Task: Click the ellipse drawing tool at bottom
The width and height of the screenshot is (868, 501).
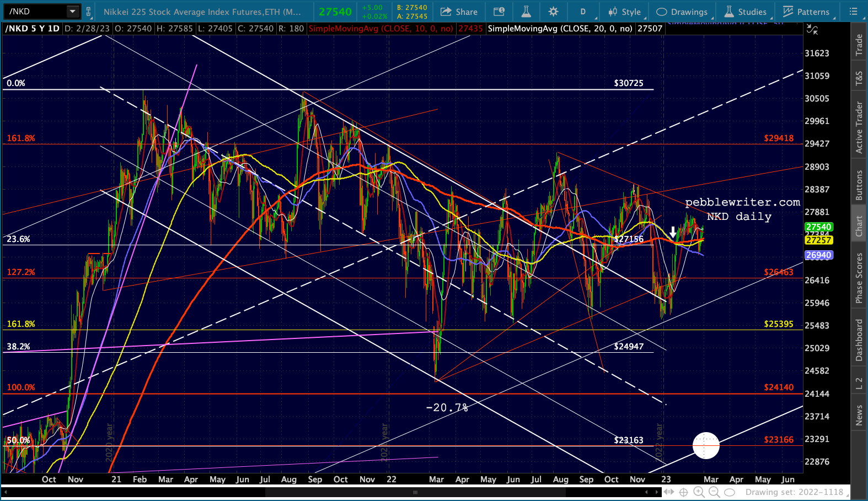Action: [730, 492]
